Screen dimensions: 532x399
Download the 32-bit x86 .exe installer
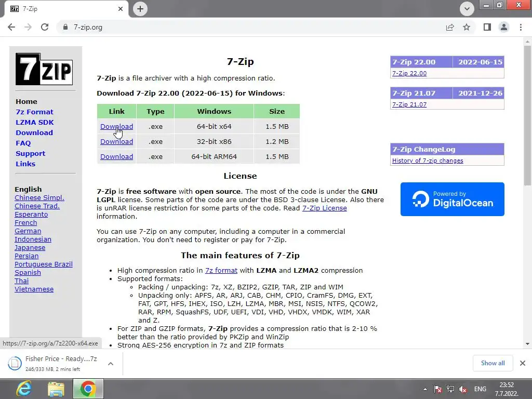click(x=116, y=141)
